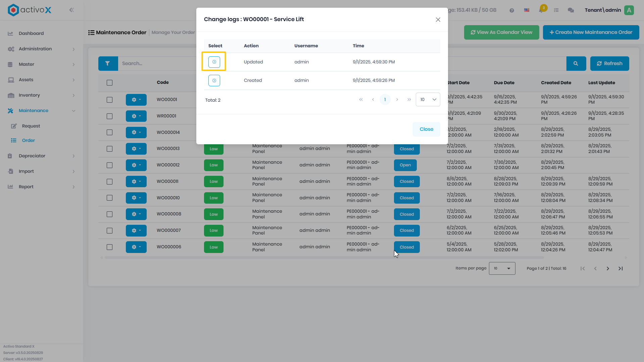Screen dimensions: 644x362
Task: Check the box for WO000013 row
Action: [109, 149]
